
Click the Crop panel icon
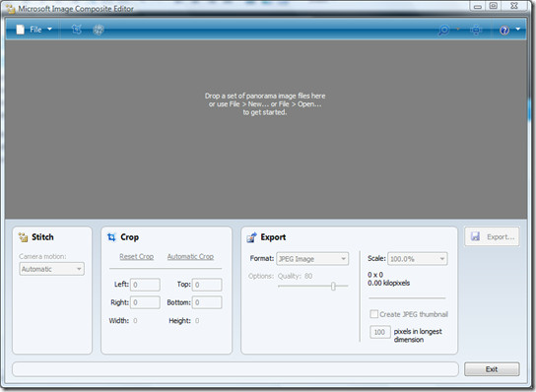[111, 236]
